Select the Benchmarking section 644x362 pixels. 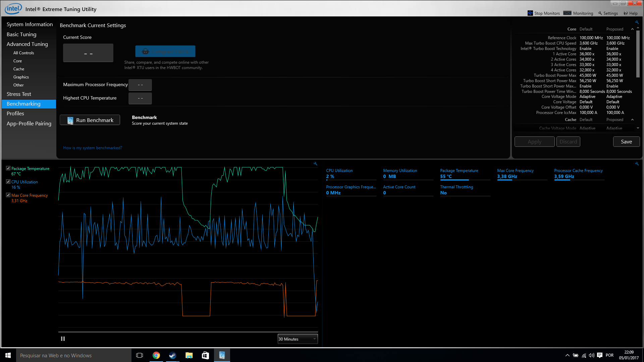point(29,104)
